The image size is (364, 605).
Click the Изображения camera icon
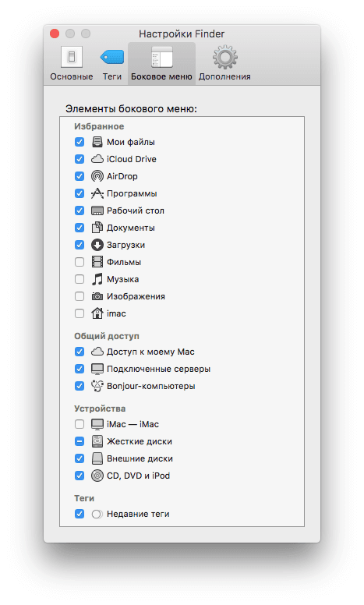coord(97,296)
